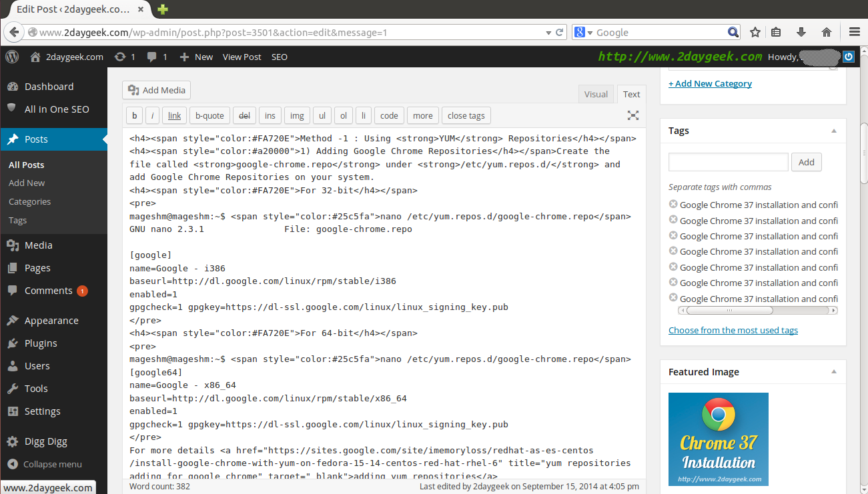The width and height of the screenshot is (868, 494).
Task: Click the browser downloads arrow icon
Action: point(801,32)
